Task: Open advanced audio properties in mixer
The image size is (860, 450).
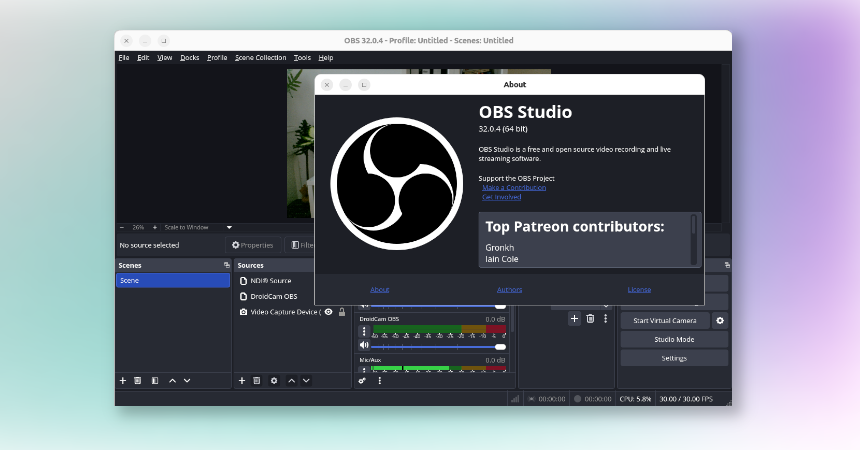Action: click(363, 380)
